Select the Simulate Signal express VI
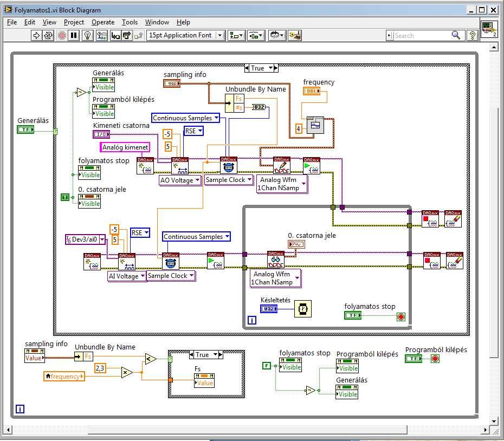504x441 pixels. coord(315,125)
